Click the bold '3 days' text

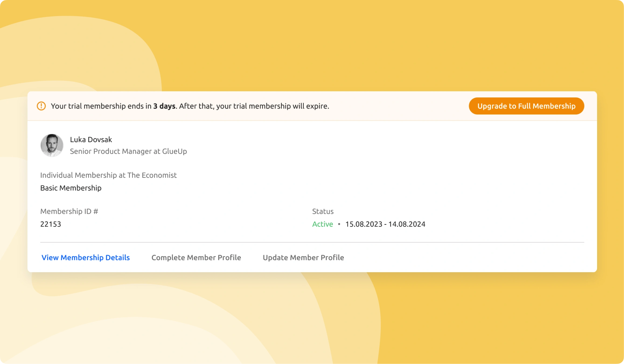click(x=164, y=106)
